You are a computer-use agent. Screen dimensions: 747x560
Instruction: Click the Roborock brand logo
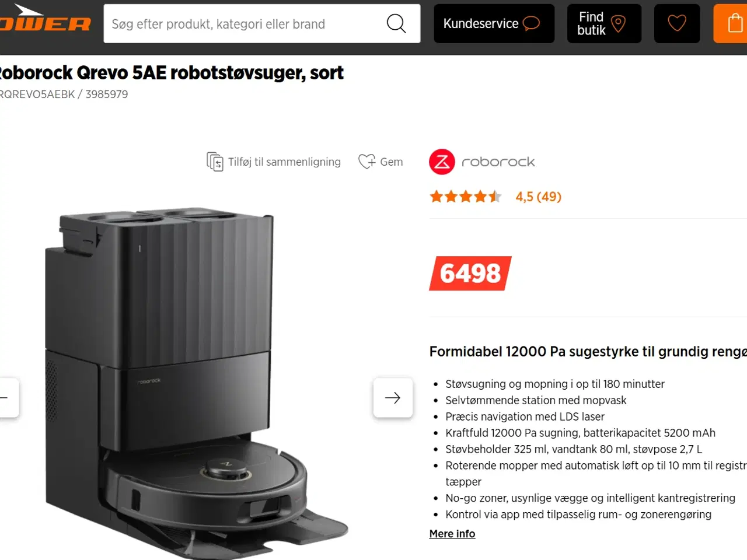[x=482, y=162]
